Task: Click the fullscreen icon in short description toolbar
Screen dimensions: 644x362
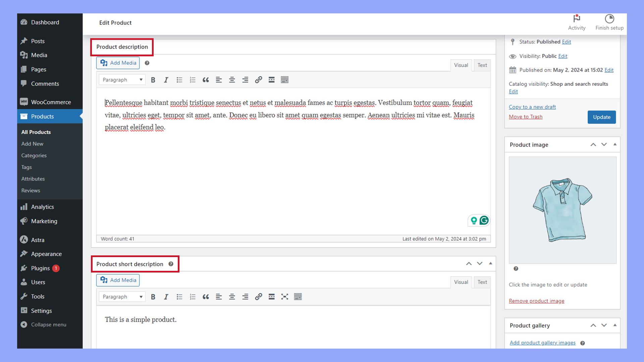Action: pyautogui.click(x=284, y=297)
